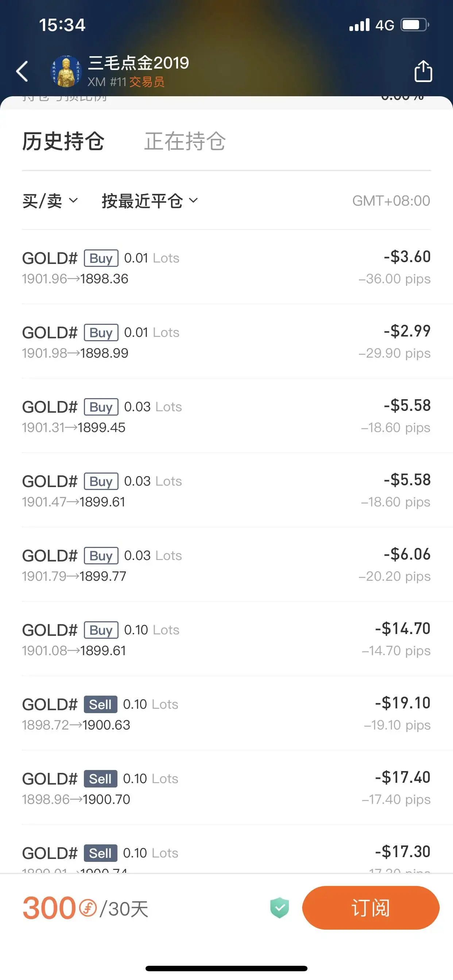Tap the trader's Buddha avatar
This screenshot has width=453, height=980.
point(66,71)
